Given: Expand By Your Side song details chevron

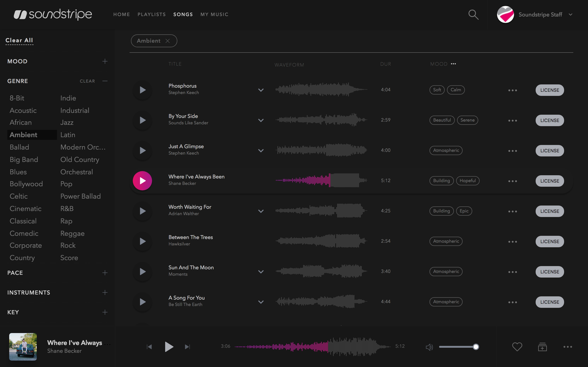Looking at the screenshot, I should 261,120.
